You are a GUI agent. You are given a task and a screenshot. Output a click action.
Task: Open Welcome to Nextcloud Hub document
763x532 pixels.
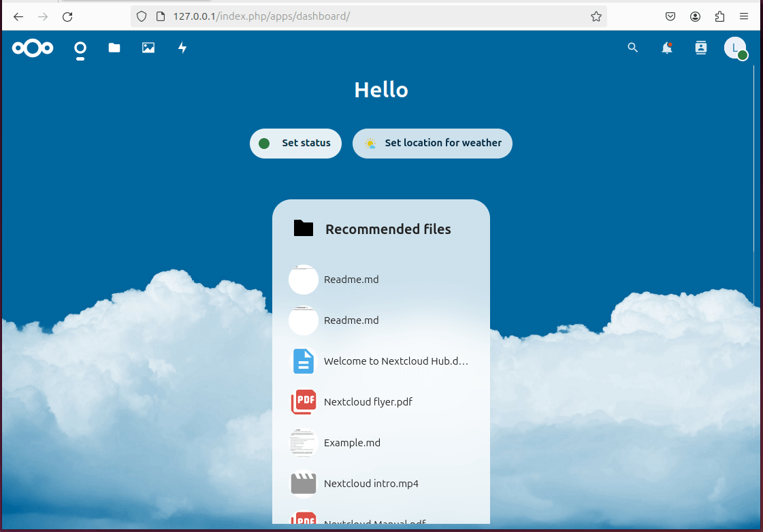[x=381, y=361]
